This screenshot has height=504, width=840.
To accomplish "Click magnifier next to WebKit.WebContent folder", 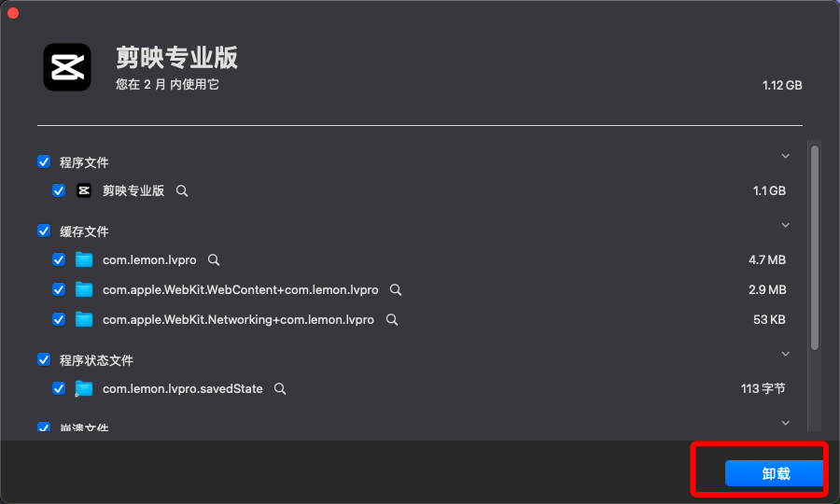I will (x=396, y=289).
